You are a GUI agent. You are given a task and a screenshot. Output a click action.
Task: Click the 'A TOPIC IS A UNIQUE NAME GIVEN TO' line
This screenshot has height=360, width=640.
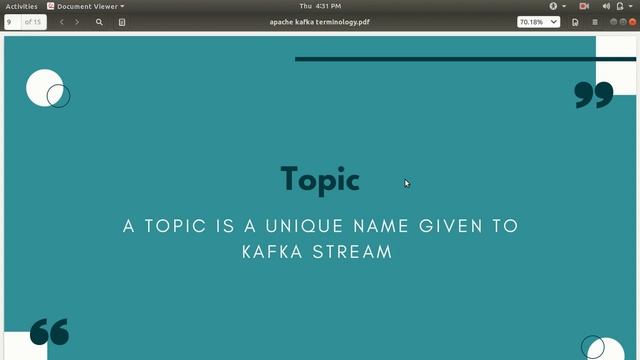coord(320,226)
